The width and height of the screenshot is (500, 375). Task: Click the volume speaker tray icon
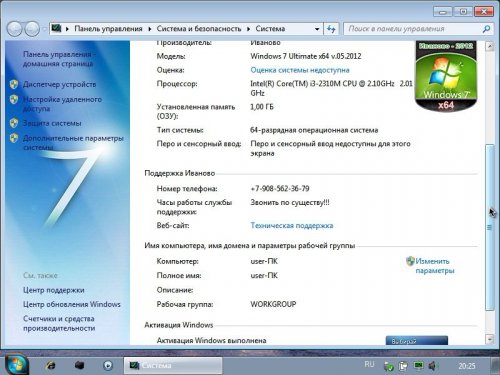(x=433, y=366)
